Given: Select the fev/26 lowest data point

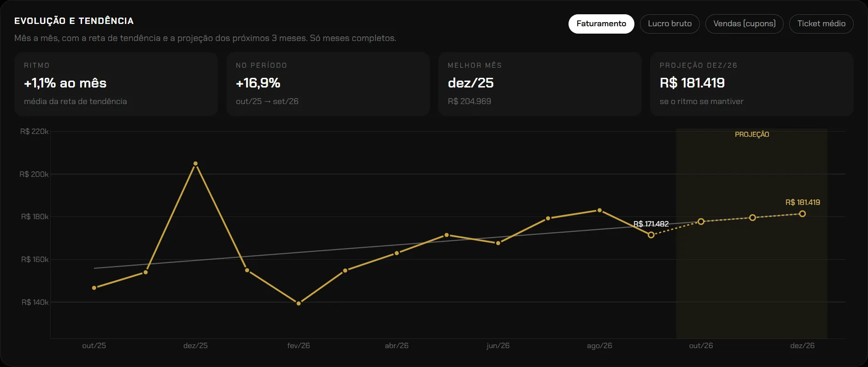Looking at the screenshot, I should [299, 303].
